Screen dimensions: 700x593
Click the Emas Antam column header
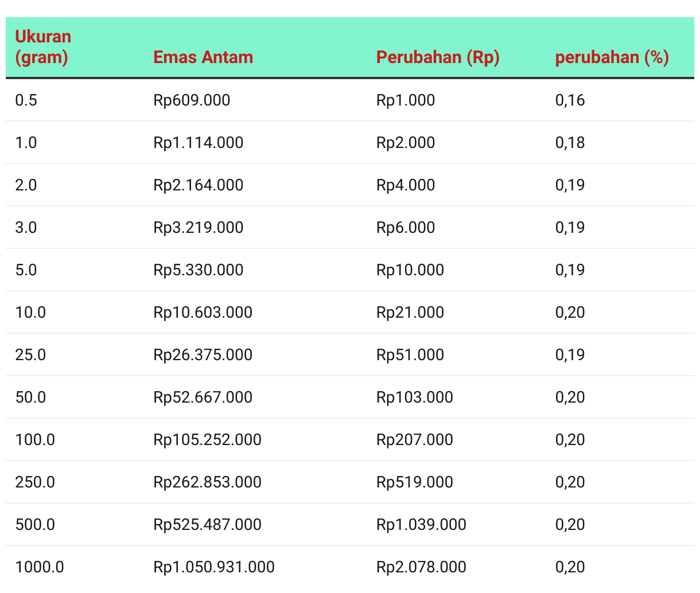pyautogui.click(x=203, y=57)
